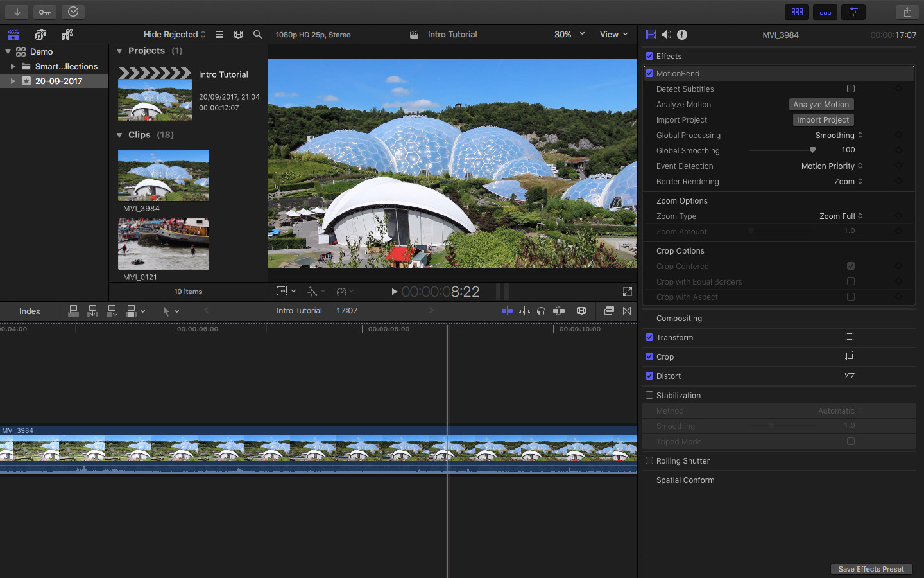924x578 pixels.
Task: Open the Info inspector
Action: click(x=682, y=35)
